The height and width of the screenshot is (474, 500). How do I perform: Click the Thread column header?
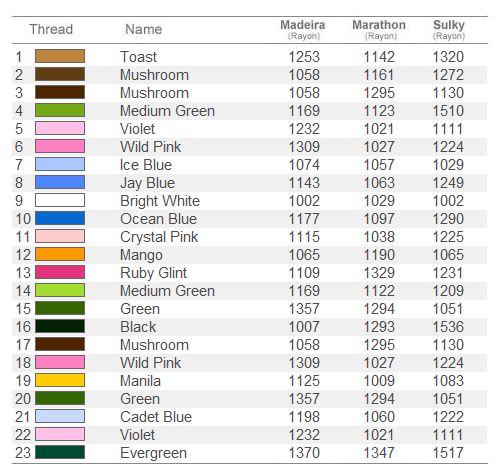(51, 29)
